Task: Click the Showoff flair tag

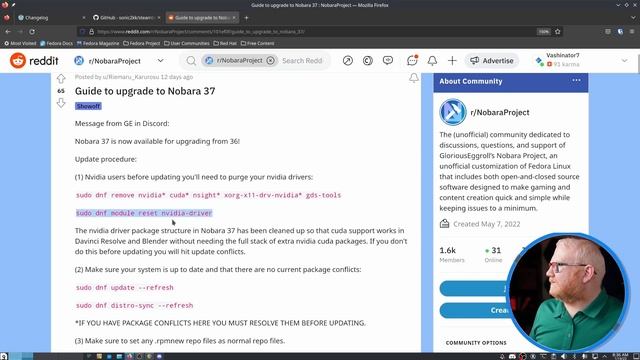Action: 88,106
